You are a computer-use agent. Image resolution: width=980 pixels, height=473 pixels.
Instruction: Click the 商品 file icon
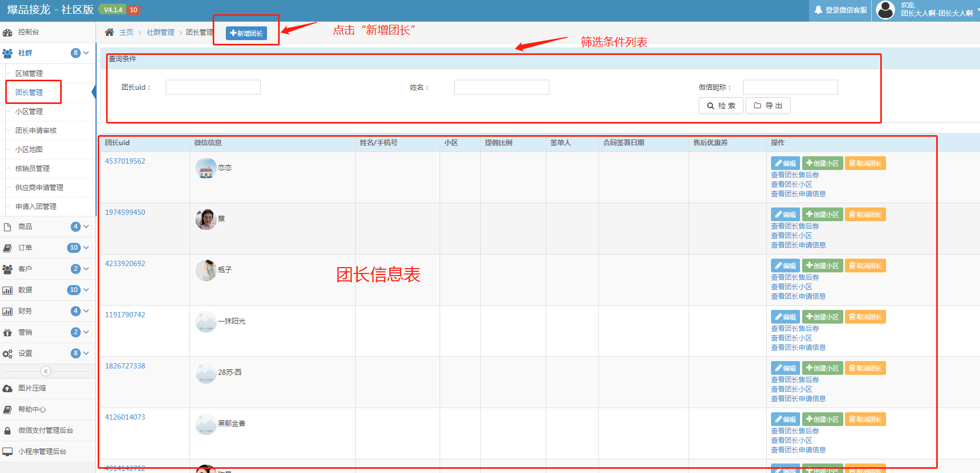click(7, 227)
